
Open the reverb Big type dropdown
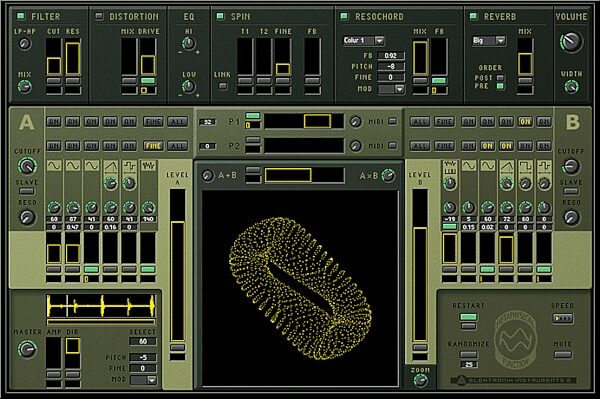click(x=489, y=40)
